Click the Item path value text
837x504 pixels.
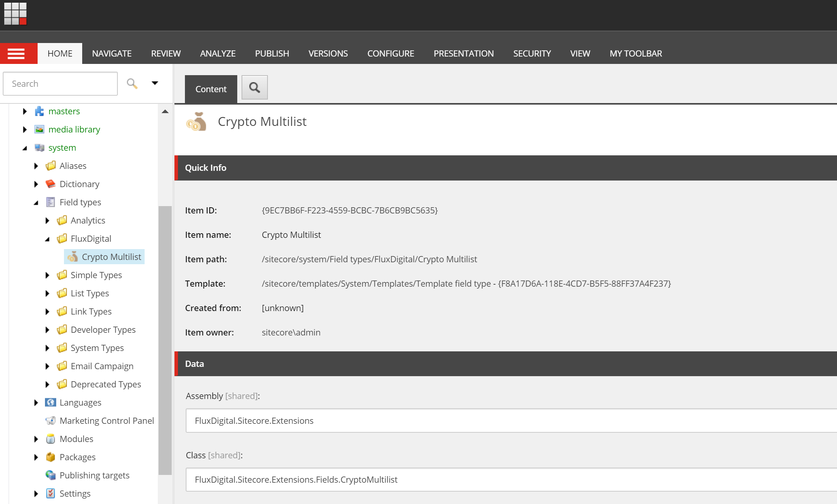point(369,259)
